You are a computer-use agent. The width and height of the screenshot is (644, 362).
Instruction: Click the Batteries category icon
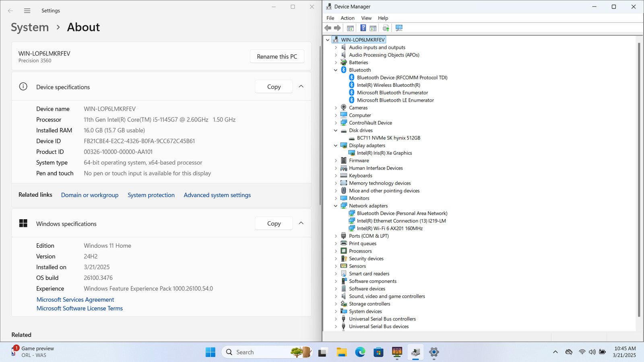click(x=344, y=62)
